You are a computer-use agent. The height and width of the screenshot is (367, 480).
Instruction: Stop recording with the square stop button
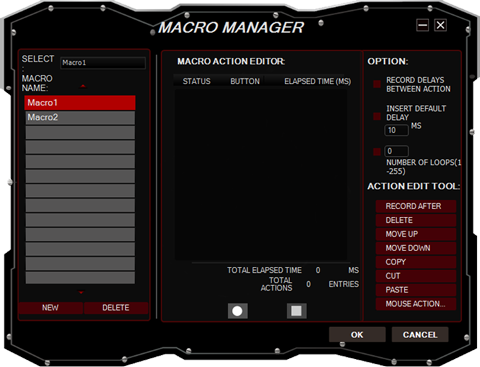click(296, 311)
